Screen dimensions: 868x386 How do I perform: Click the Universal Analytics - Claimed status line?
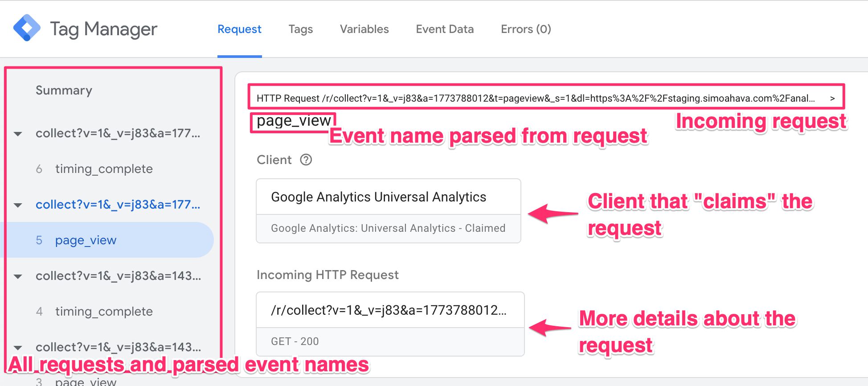tap(388, 228)
